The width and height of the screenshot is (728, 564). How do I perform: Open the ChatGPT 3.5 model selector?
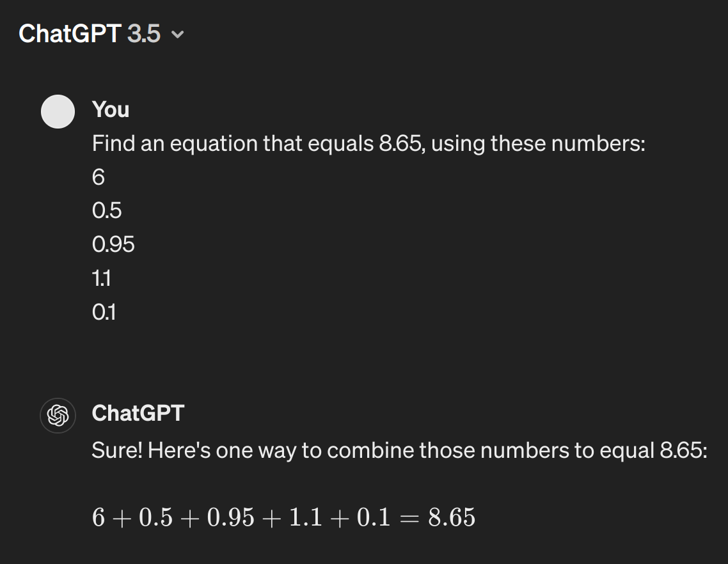[x=101, y=34]
